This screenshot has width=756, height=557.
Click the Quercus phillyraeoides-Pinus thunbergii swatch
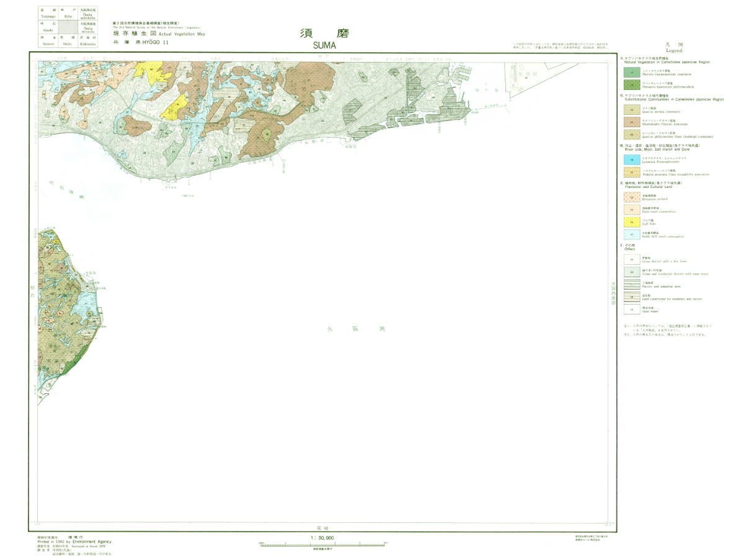click(631, 135)
